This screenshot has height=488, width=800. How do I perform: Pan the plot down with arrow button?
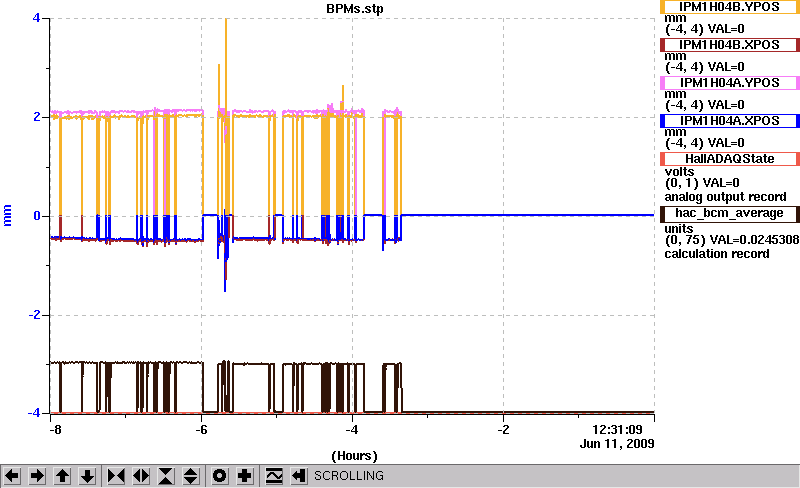pyautogui.click(x=88, y=476)
